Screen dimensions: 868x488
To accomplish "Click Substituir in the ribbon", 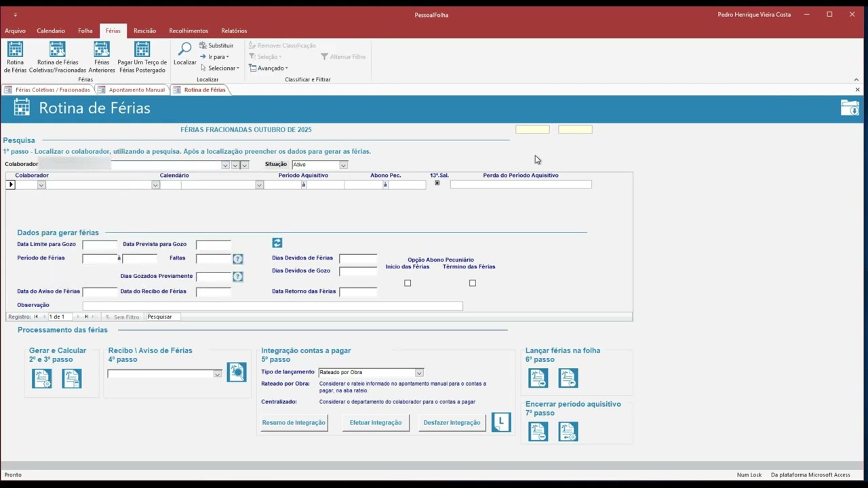I will pyautogui.click(x=216, y=45).
